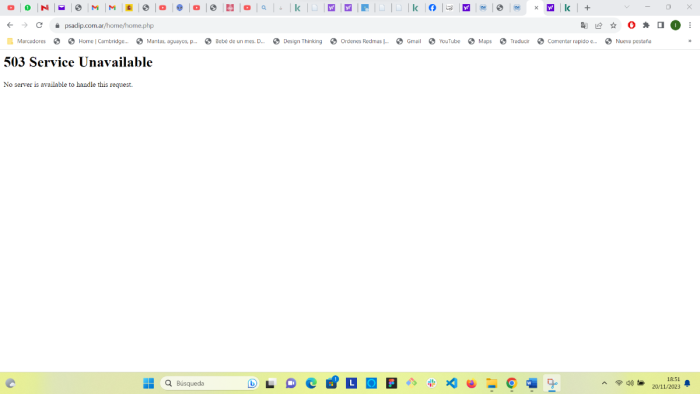Go back to the previous page
The width and height of the screenshot is (700, 394).
point(10,25)
